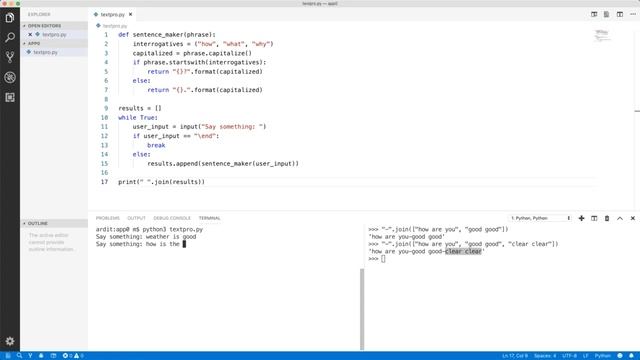640x360 pixels.
Task: Close textpro.py in Open Editors list
Action: coord(30,35)
